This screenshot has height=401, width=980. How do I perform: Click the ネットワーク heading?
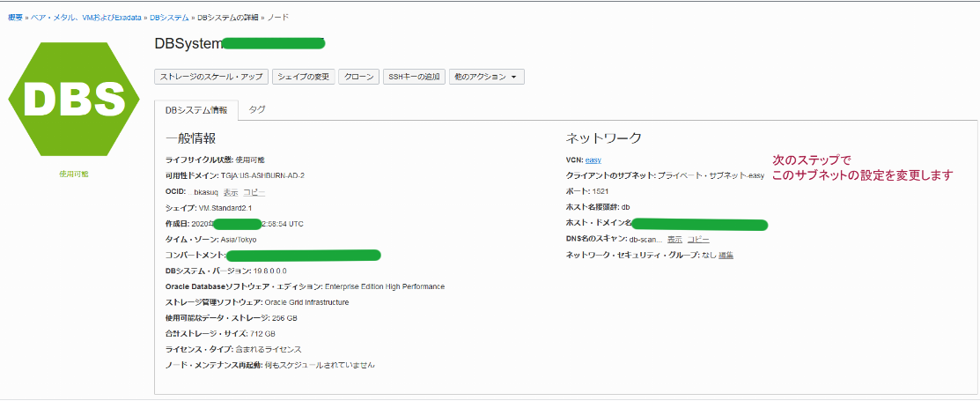[x=604, y=138]
